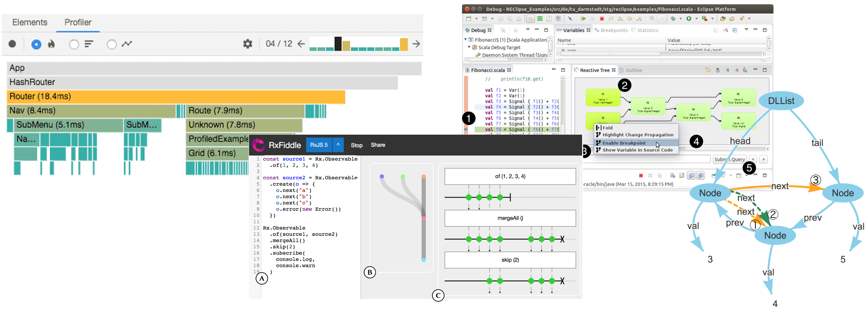Open the Profiler settings gear

(248, 44)
